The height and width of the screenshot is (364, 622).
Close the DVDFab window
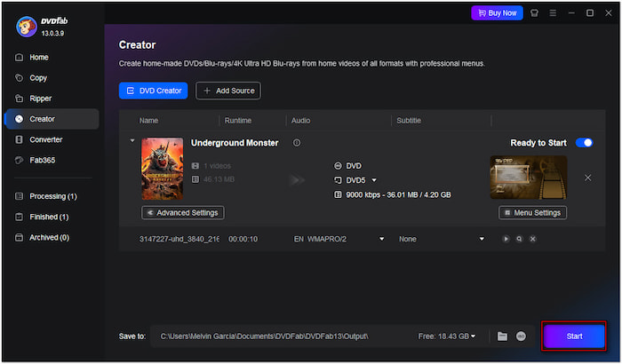click(609, 13)
